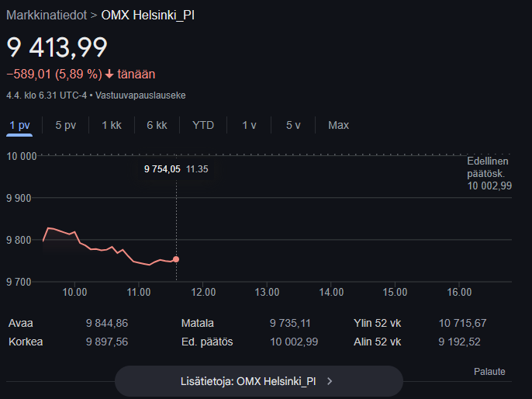Click the 11.35 time in chart tooltip

pos(197,169)
